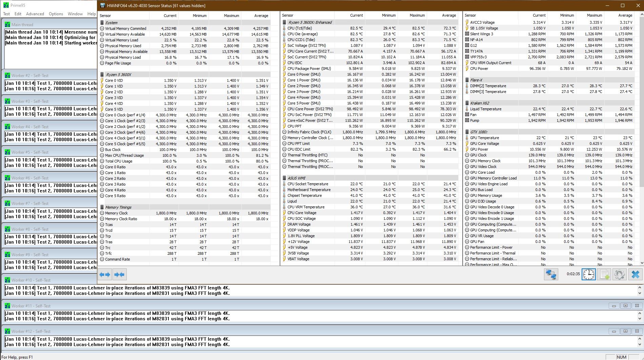644x360 pixels.
Task: Select the CPU Package Power (SMU) row
Action: tap(370, 69)
